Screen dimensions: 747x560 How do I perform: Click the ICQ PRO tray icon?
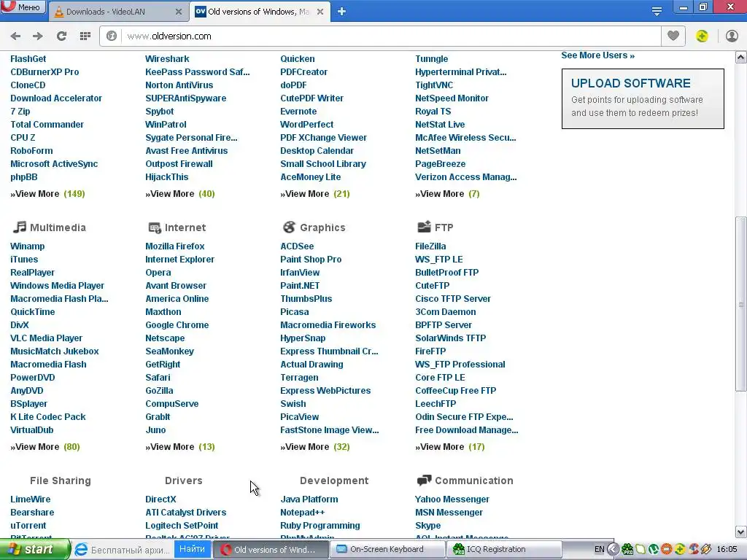coord(627,550)
